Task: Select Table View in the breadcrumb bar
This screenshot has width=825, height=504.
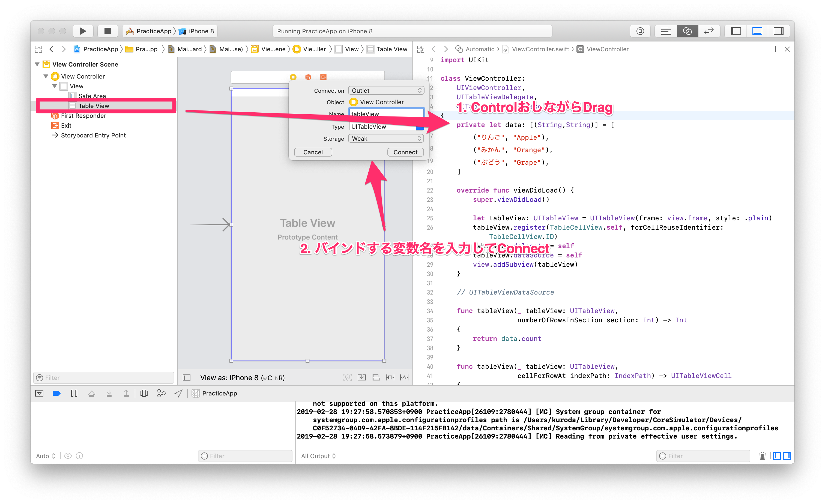Action: pyautogui.click(x=391, y=49)
